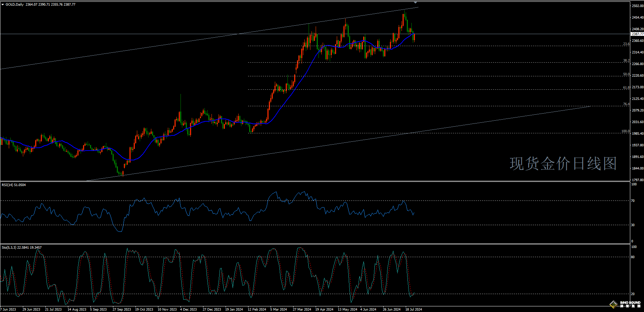Click the RSI 70 level label

pyautogui.click(x=633, y=201)
